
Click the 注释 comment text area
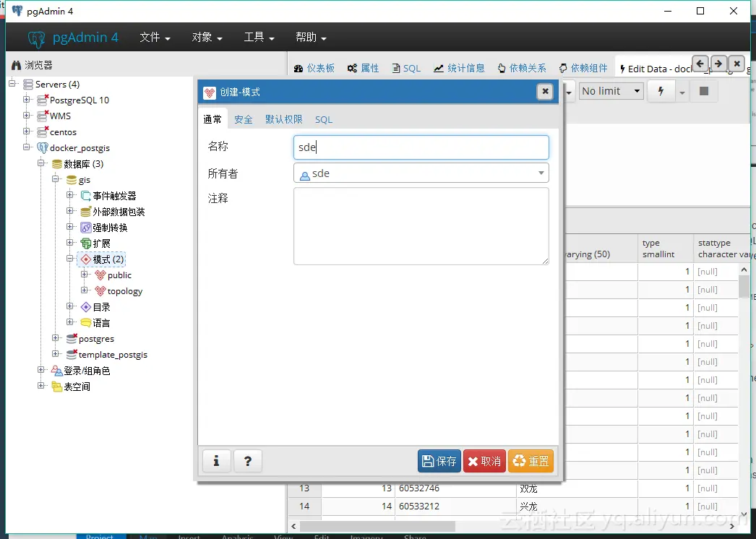click(421, 226)
